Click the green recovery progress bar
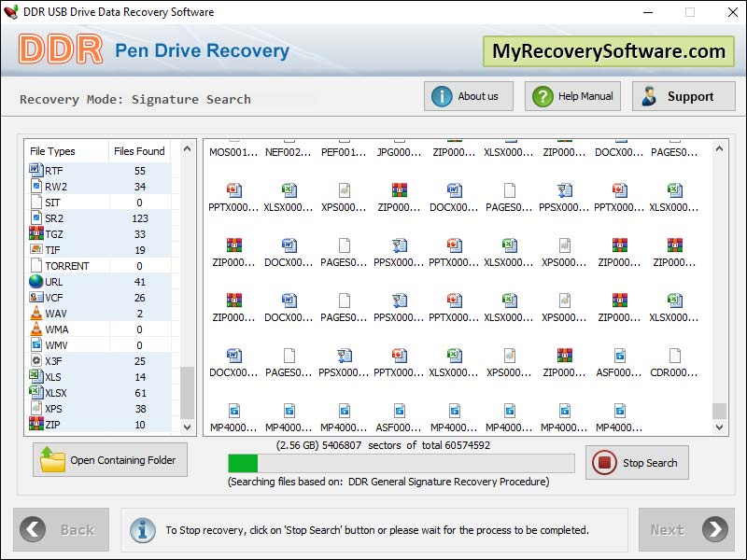 (246, 461)
